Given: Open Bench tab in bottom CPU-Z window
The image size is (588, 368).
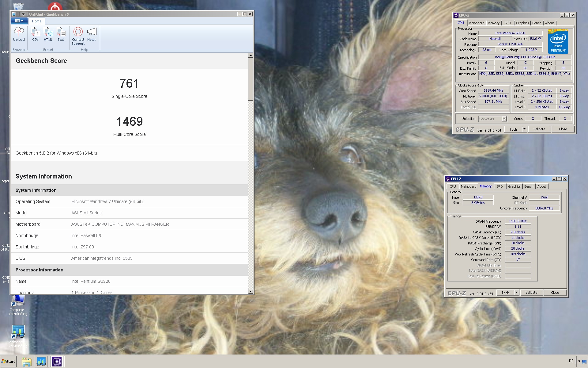Looking at the screenshot, I should [x=529, y=186].
